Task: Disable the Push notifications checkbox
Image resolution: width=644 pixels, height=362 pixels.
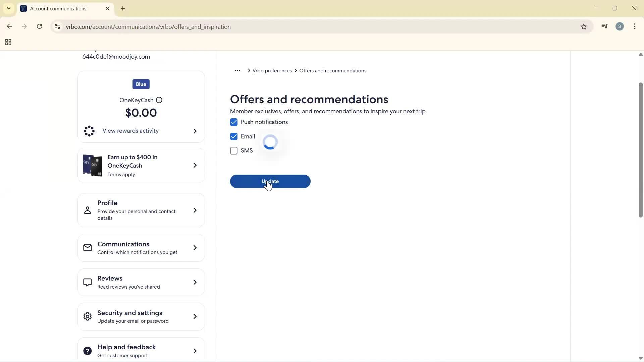Action: [233, 122]
